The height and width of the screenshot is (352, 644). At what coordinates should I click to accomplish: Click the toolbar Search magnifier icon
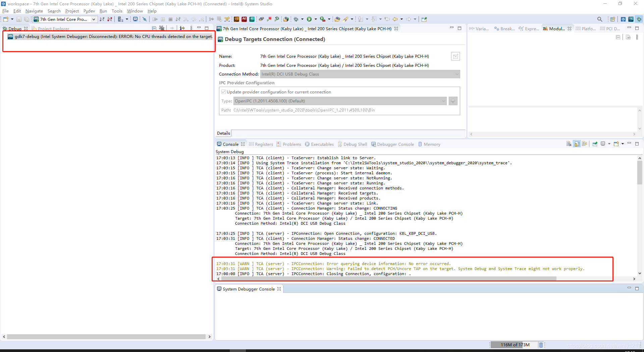pos(600,19)
